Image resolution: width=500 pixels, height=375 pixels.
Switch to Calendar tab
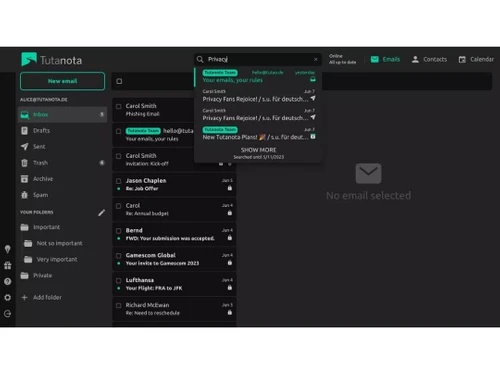point(476,59)
